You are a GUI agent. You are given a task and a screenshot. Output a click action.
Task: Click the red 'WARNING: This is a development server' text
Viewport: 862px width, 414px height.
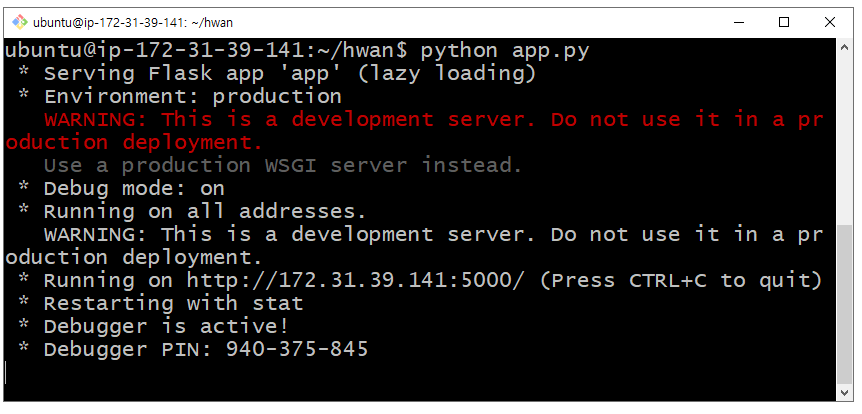pos(289,120)
